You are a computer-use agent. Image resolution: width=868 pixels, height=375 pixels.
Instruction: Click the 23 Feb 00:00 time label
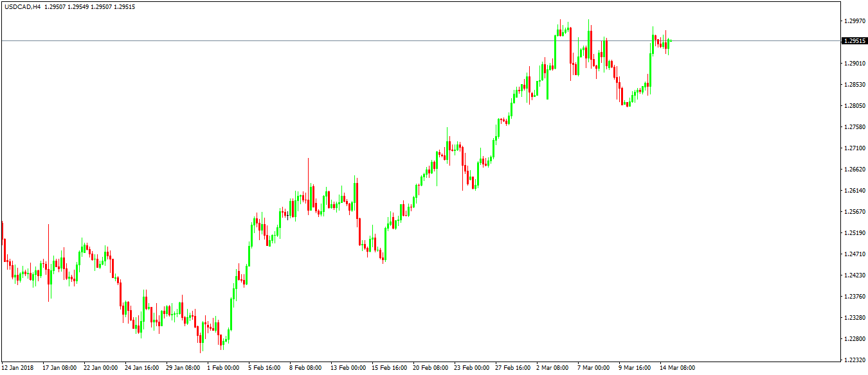click(x=471, y=368)
